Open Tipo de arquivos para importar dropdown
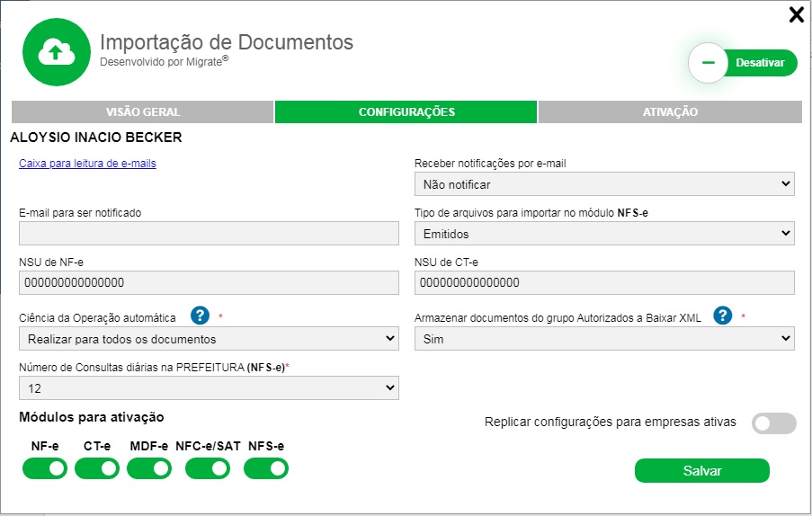This screenshot has height=516, width=812. (604, 234)
